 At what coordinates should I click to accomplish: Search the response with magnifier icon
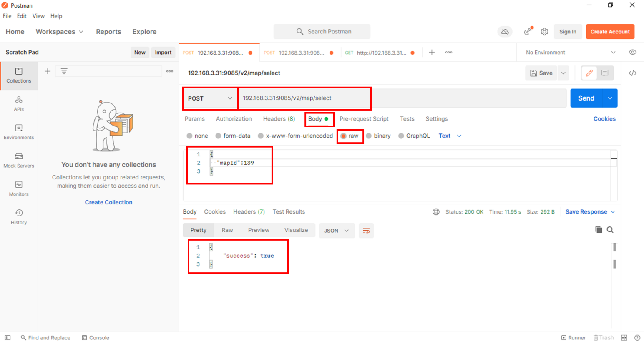tap(610, 230)
